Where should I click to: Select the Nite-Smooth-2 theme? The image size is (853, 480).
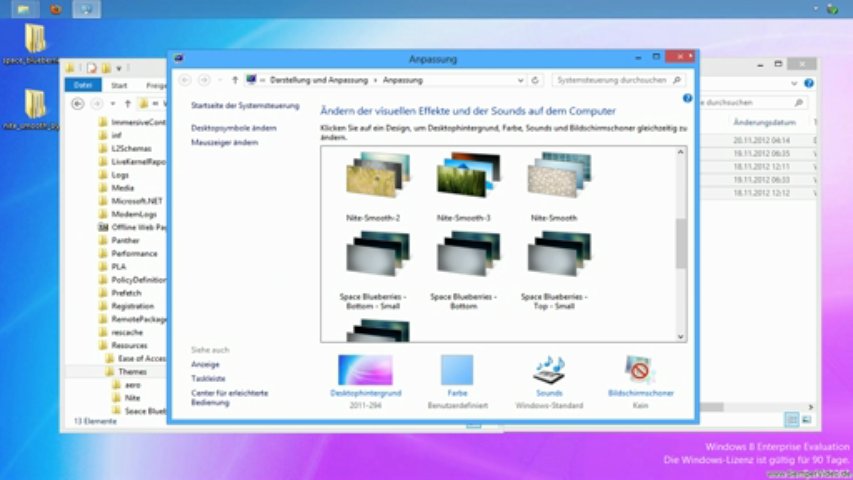(x=373, y=187)
